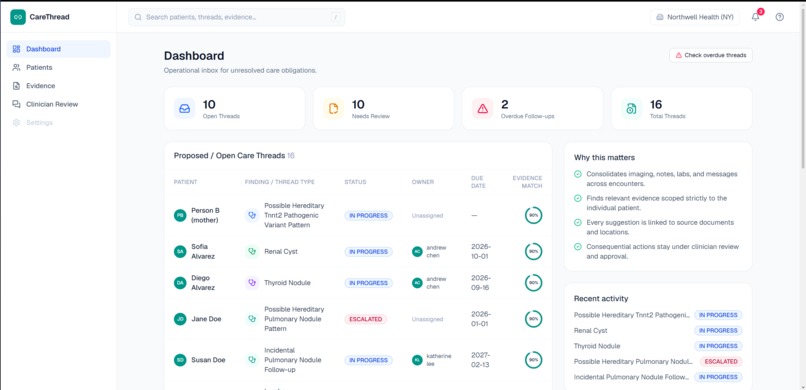Open the Dashboard sidebar item
806x390 pixels.
tap(59, 49)
